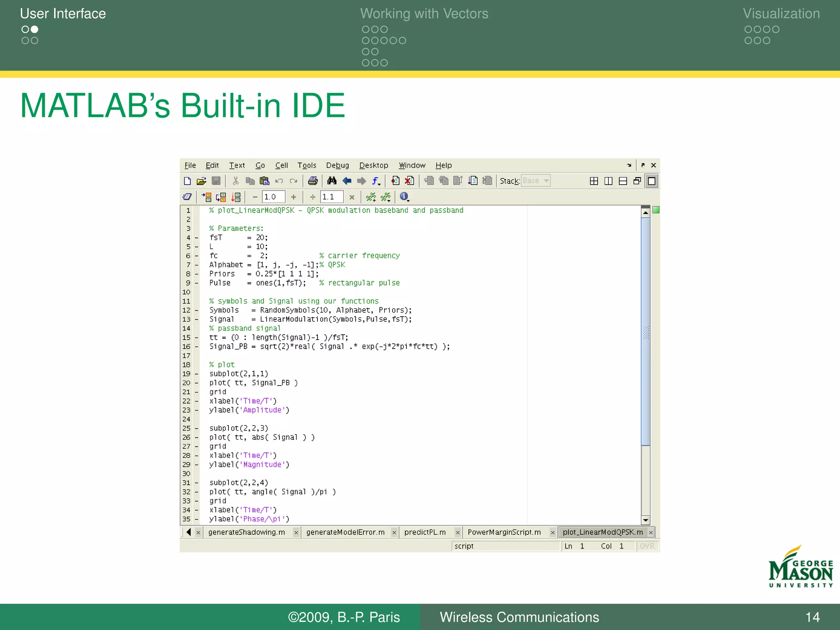Click the Step debug icon
Image resolution: width=840 pixels, height=630 pixels.
429,181
